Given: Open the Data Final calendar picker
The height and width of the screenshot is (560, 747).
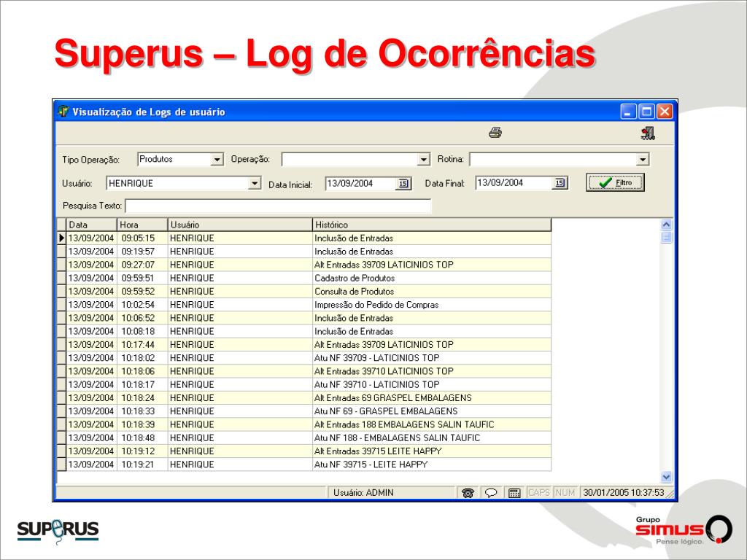Looking at the screenshot, I should (560, 183).
